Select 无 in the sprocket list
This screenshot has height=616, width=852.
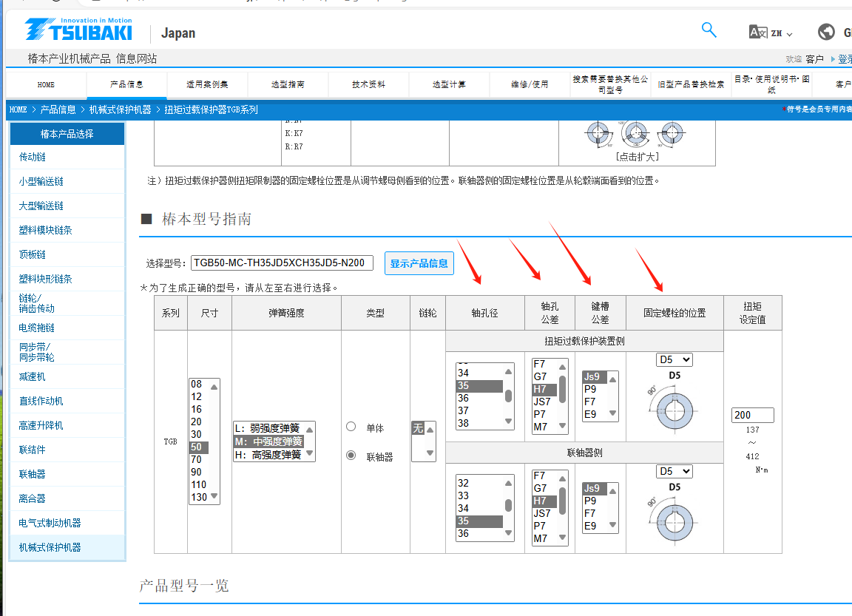point(418,428)
